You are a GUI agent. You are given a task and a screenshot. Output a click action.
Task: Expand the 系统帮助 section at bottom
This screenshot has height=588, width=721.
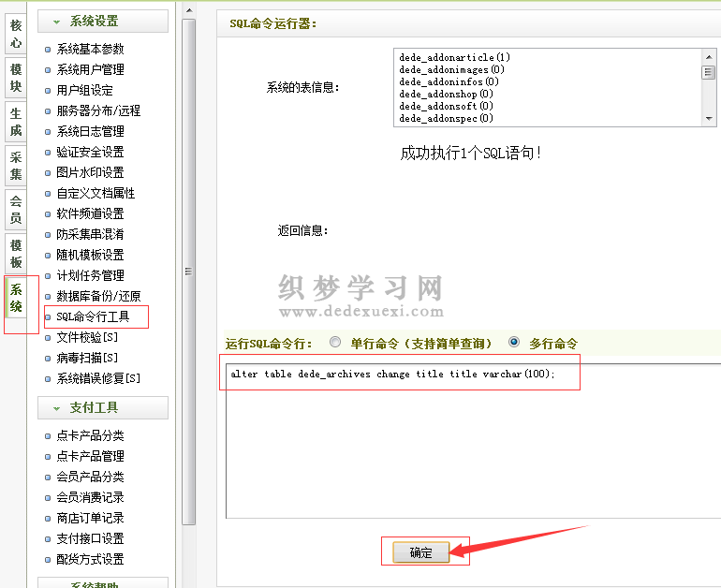(103, 584)
